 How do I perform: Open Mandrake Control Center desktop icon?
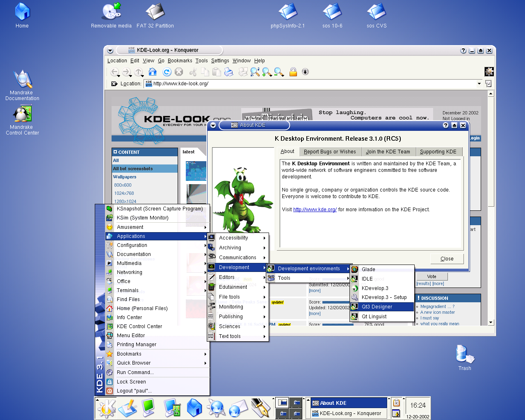click(22, 120)
